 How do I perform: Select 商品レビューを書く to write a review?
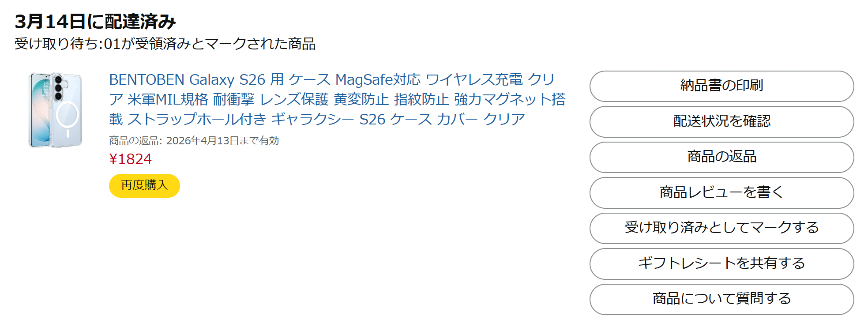click(721, 192)
